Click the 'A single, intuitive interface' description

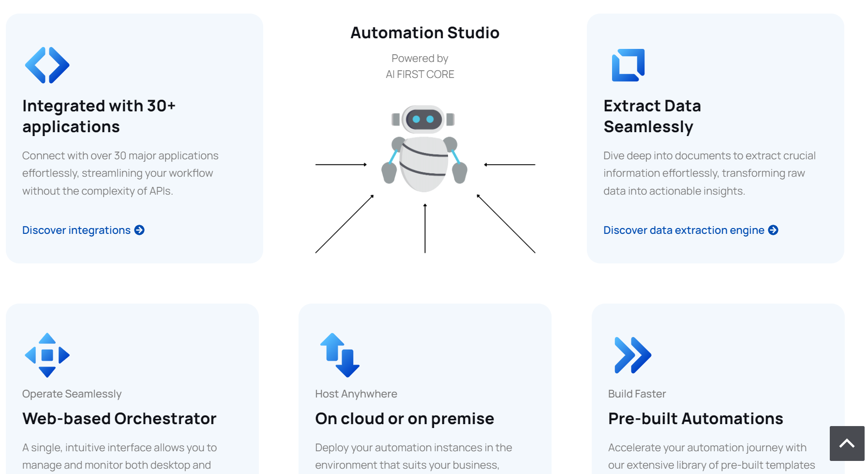tap(120, 456)
